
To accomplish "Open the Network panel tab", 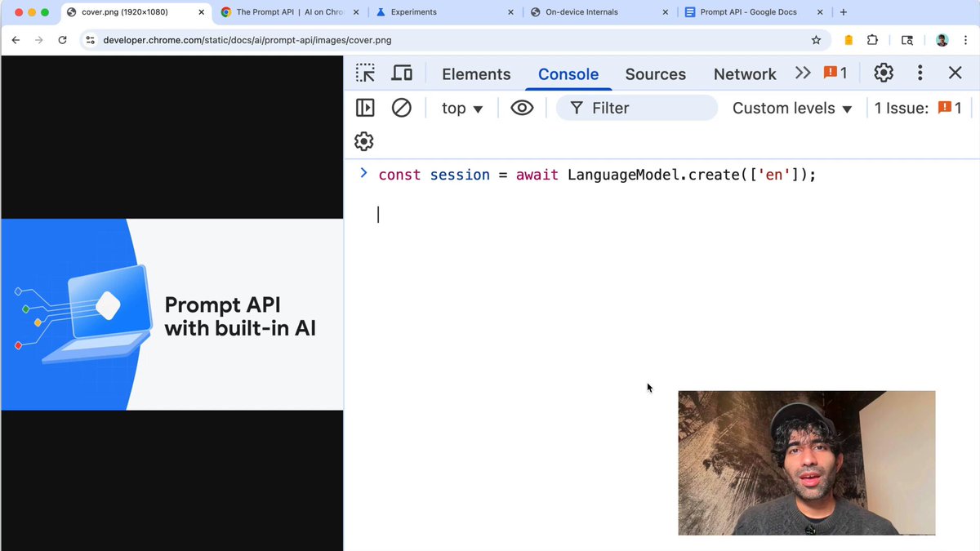I will point(745,74).
